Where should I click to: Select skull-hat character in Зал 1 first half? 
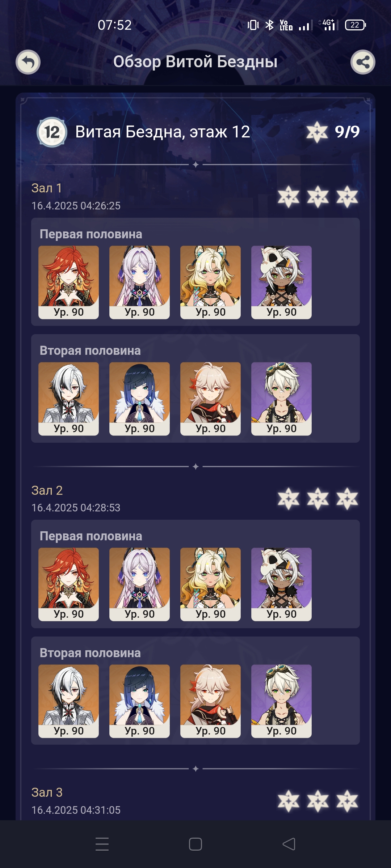(281, 282)
